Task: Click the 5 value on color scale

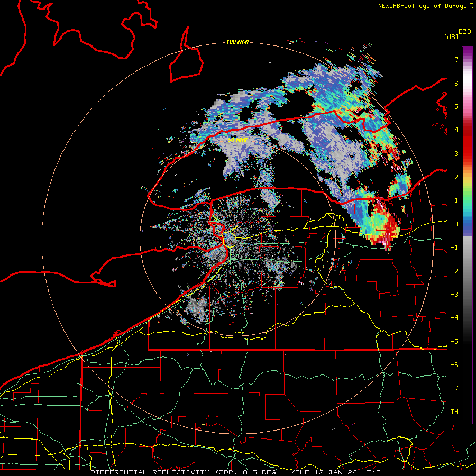Action: coord(456,106)
